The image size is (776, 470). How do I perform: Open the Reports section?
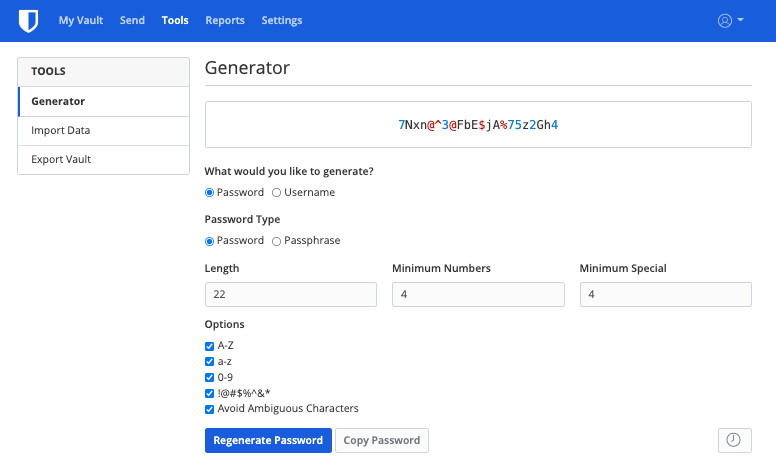(x=225, y=20)
